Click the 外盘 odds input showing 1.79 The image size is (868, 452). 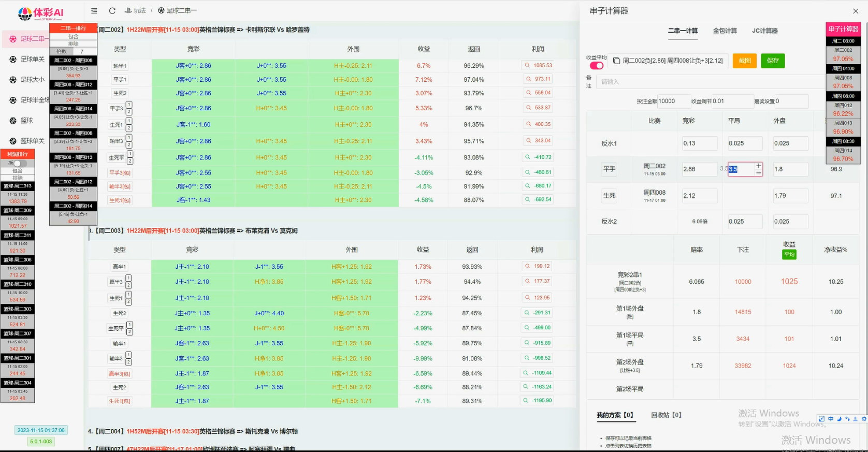[790, 196]
